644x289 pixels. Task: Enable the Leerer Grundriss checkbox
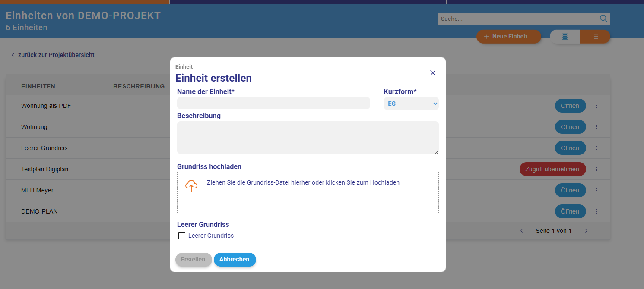coord(182,236)
